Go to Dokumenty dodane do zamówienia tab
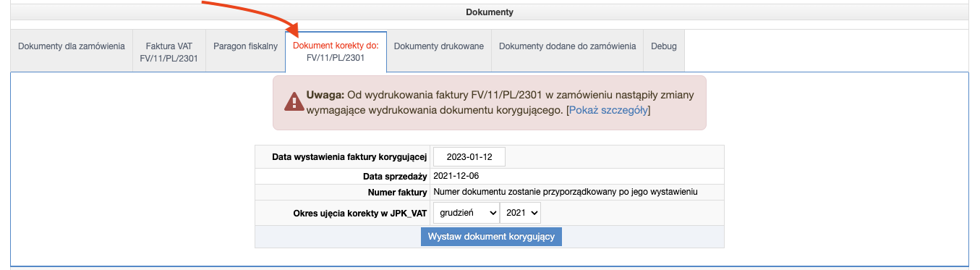 coord(568,51)
